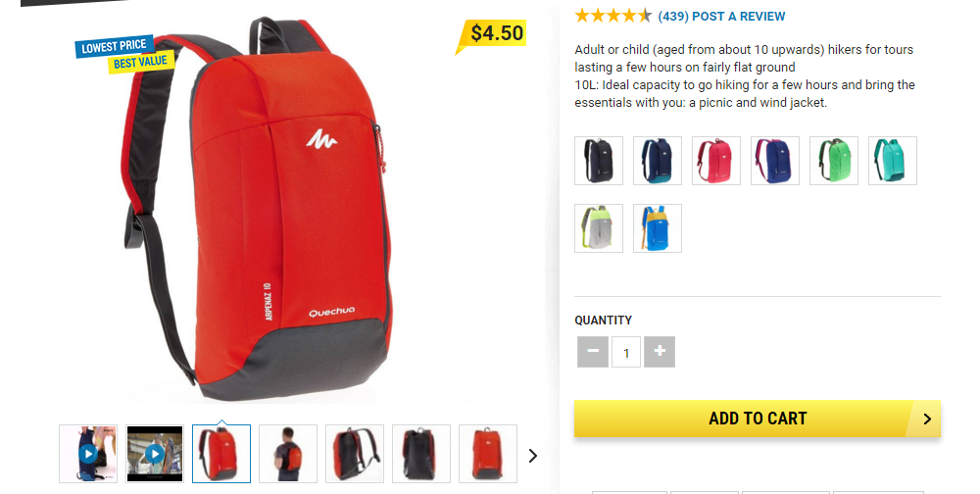Pick the bright green backpack swatch

tap(834, 161)
